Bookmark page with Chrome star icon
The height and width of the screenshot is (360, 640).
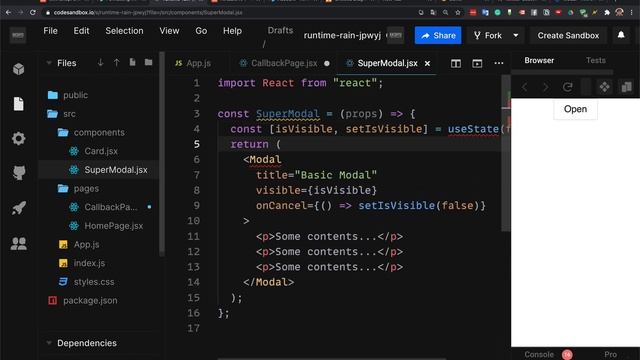pos(458,13)
